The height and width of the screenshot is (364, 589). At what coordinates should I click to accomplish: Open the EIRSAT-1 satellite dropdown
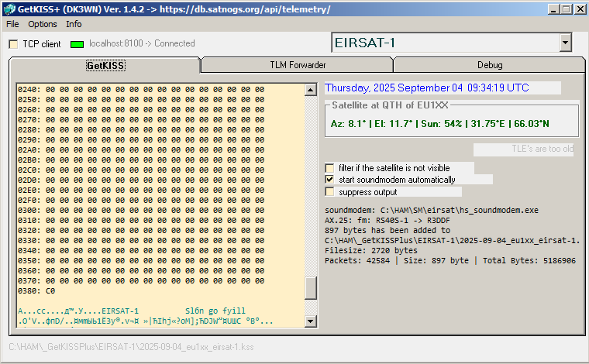[x=565, y=43]
